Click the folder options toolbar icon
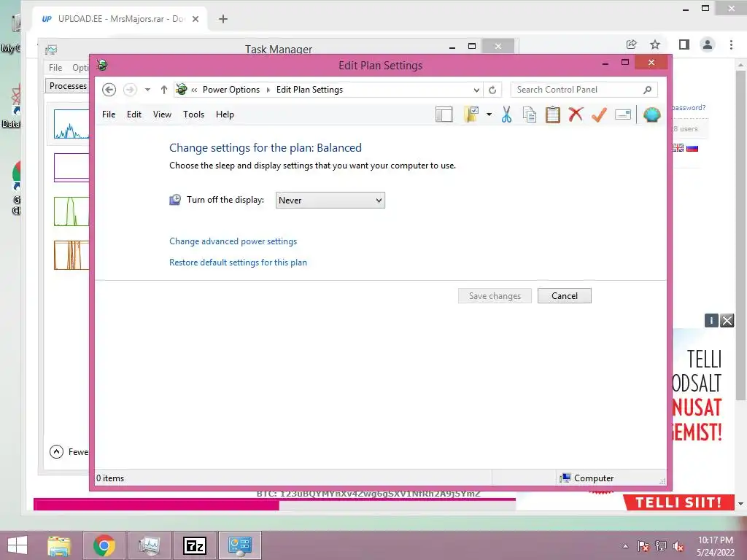 [x=471, y=114]
